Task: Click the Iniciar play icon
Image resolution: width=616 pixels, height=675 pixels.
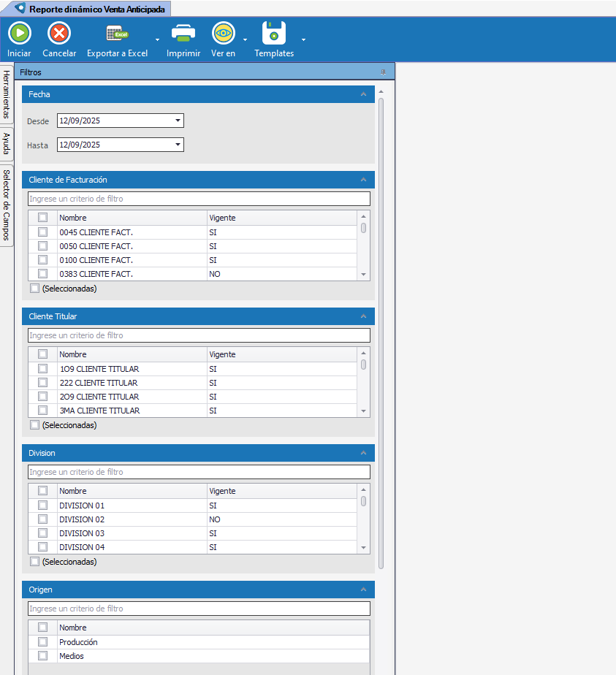Action: 20,34
